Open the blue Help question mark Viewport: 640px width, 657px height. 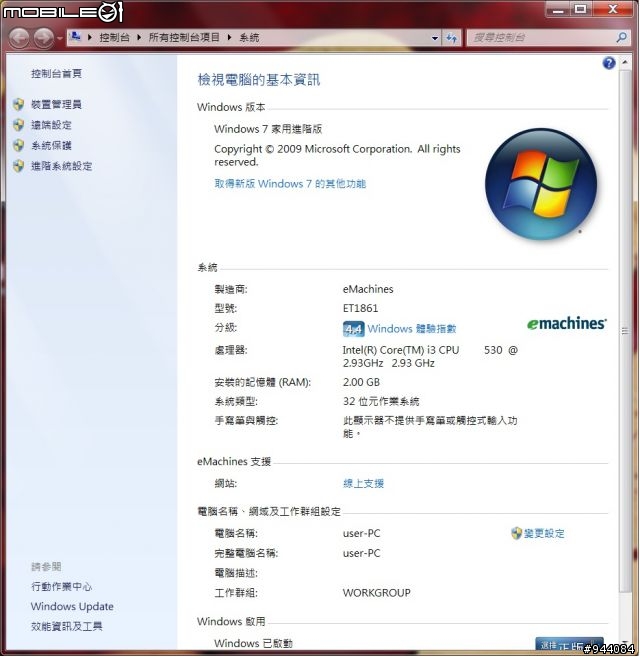(x=609, y=63)
